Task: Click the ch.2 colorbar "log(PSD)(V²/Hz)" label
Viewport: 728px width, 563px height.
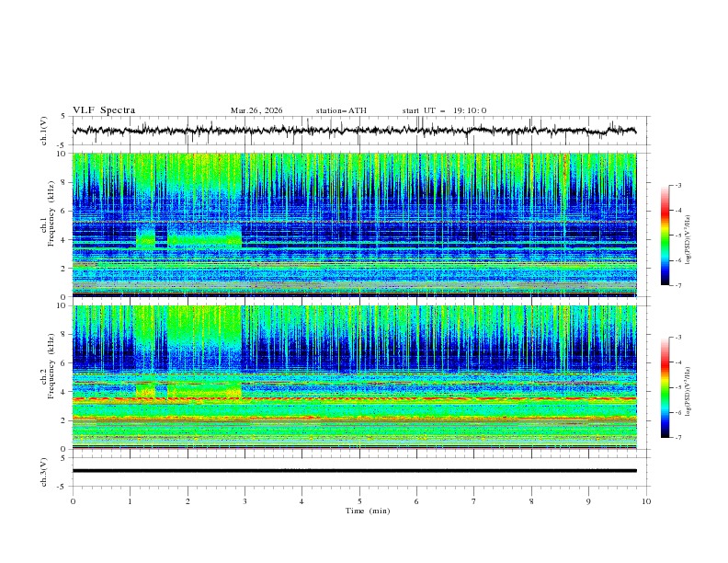Action: coord(688,392)
